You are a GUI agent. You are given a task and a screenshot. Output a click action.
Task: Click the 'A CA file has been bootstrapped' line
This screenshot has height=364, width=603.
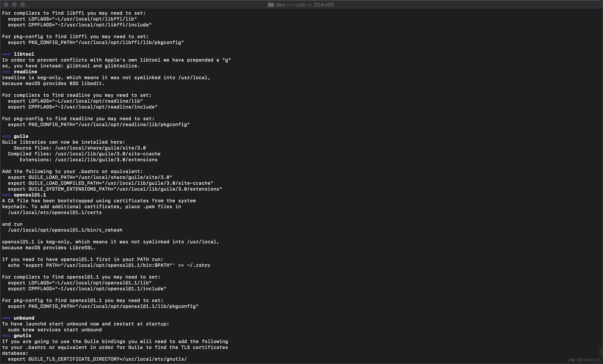coord(99,201)
